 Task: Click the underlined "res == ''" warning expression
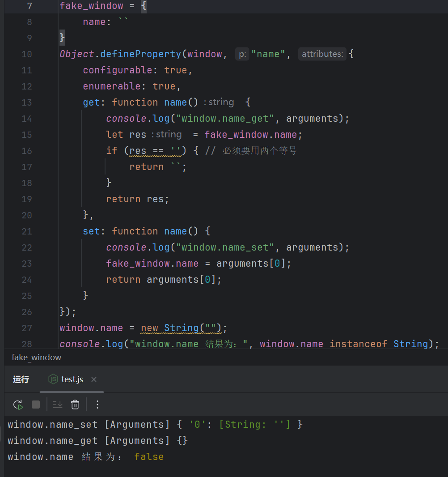pyautogui.click(x=155, y=151)
